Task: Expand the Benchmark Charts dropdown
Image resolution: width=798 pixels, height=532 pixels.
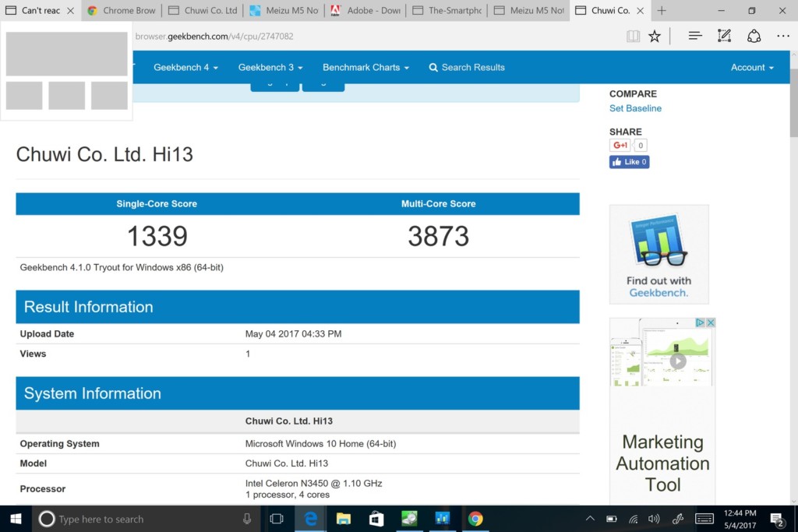Action: (365, 67)
